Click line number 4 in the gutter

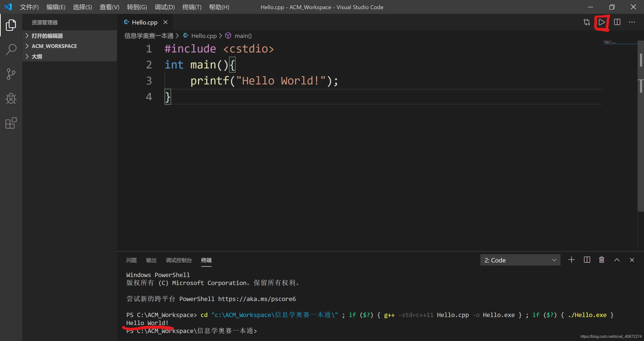(x=149, y=97)
